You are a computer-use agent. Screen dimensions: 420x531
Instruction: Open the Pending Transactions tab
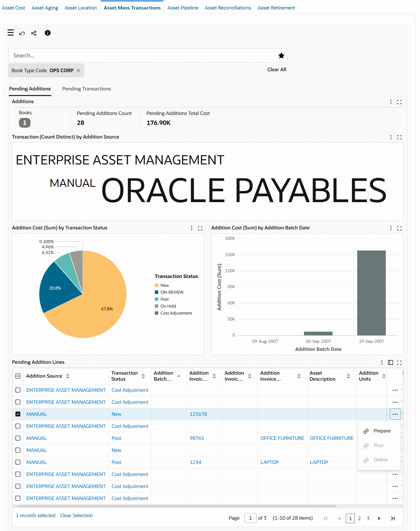pyautogui.click(x=87, y=89)
